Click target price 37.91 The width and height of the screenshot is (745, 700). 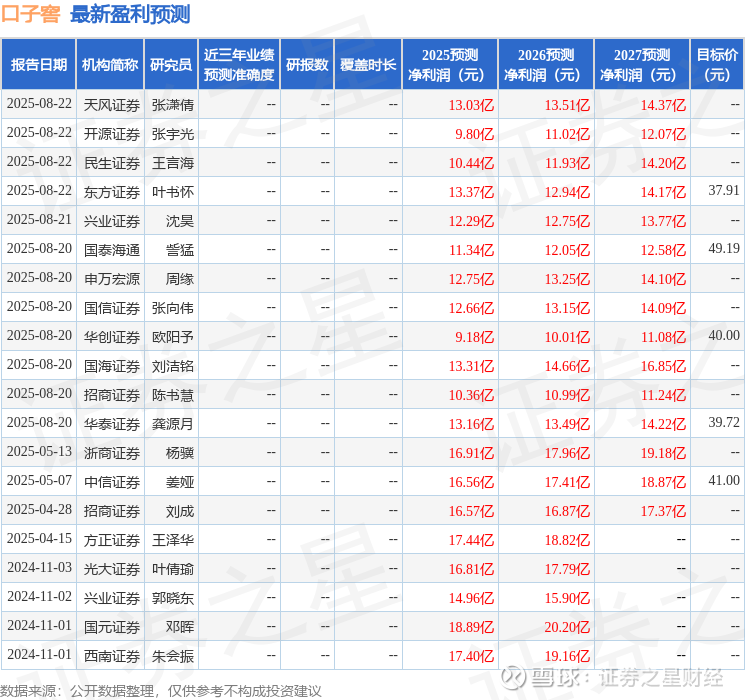(724, 191)
